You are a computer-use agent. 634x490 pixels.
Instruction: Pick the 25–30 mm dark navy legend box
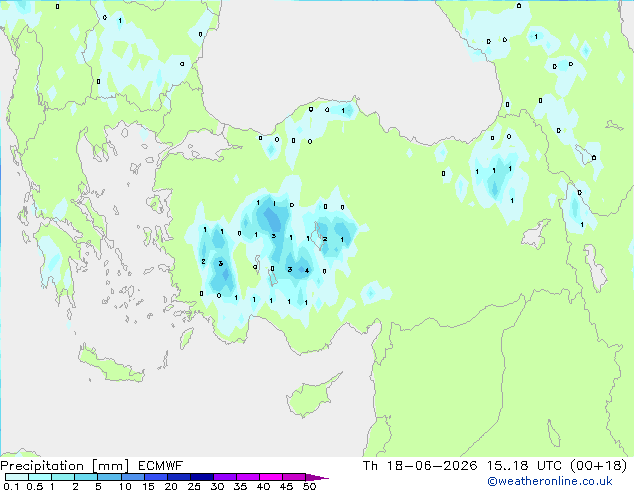coord(202,477)
